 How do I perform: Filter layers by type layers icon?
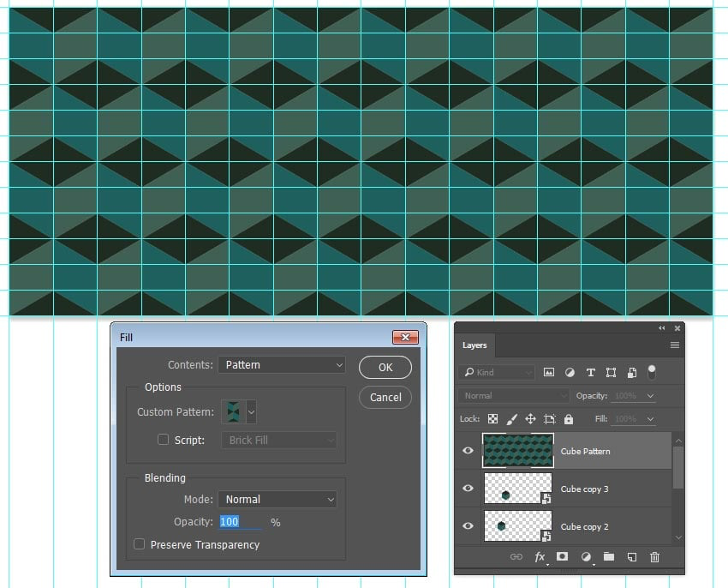tap(591, 372)
